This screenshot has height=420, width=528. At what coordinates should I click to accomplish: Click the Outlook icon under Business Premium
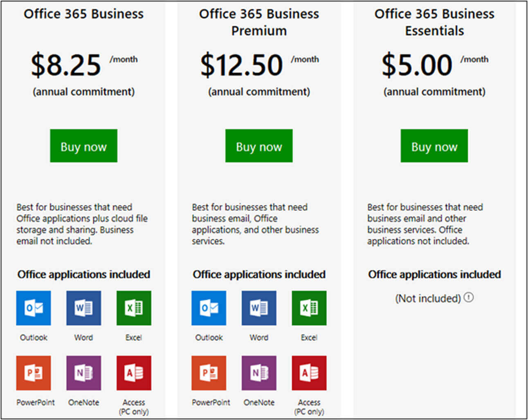tap(209, 308)
